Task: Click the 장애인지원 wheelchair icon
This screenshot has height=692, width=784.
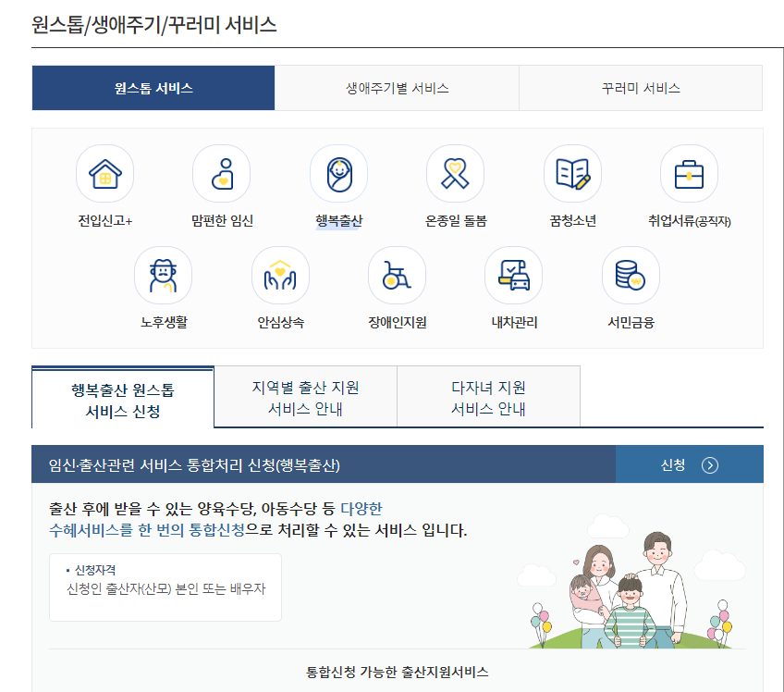Action: (x=397, y=275)
